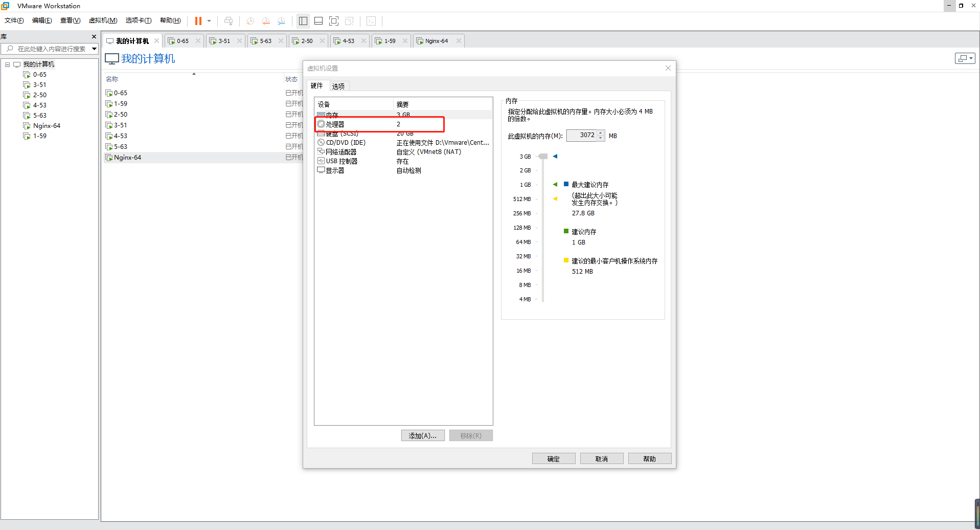Open the Snapshot Manager wrench icon
This screenshot has width=980, height=530.
click(281, 21)
